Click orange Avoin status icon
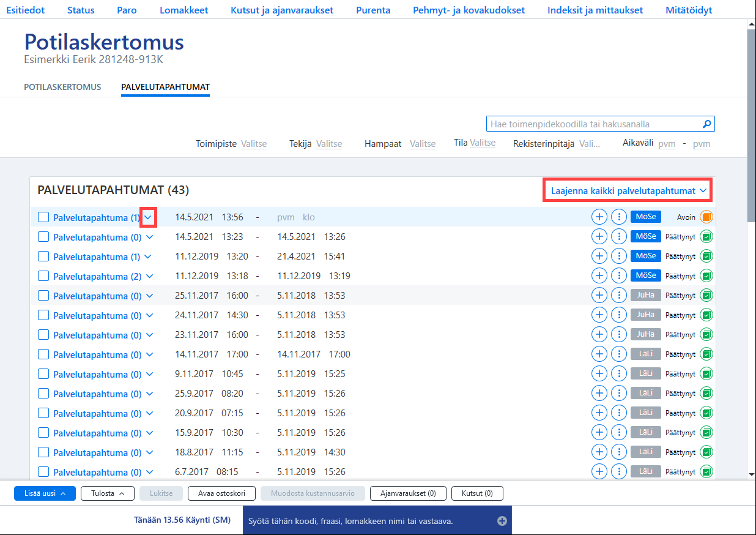 click(706, 217)
